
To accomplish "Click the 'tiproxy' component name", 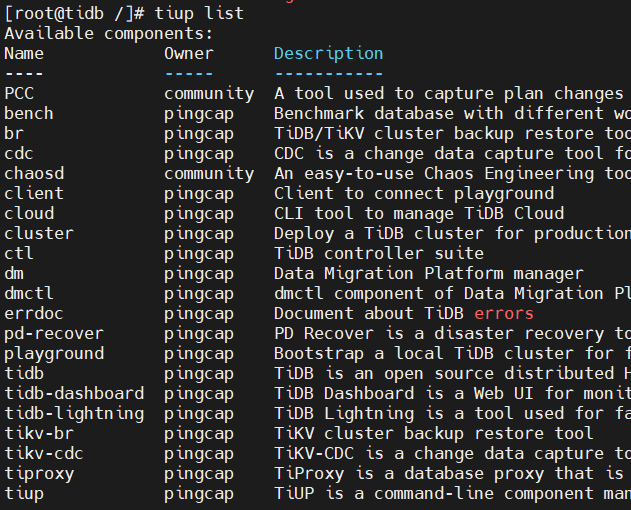I will click(39, 474).
